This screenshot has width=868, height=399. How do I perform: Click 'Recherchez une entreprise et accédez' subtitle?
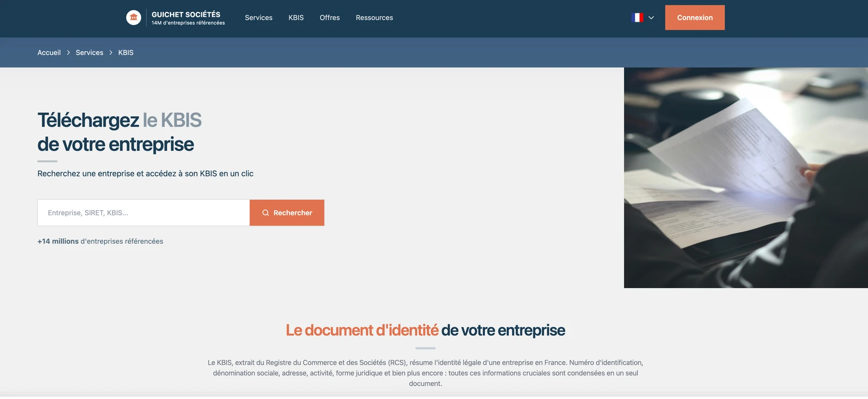[145, 174]
